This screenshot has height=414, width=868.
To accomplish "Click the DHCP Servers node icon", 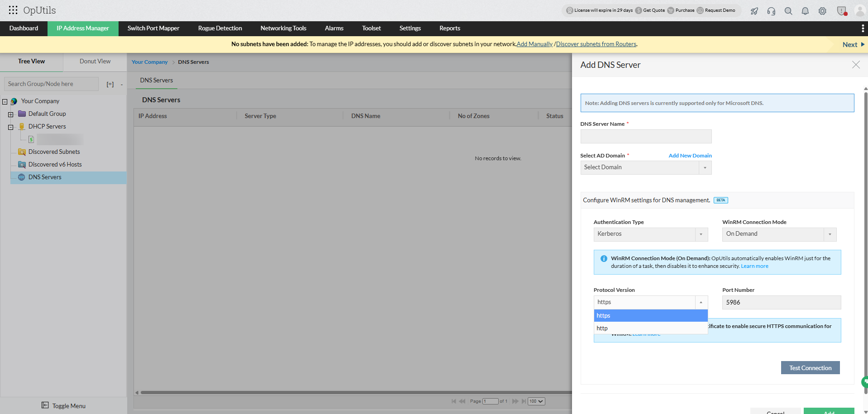I will (x=22, y=127).
